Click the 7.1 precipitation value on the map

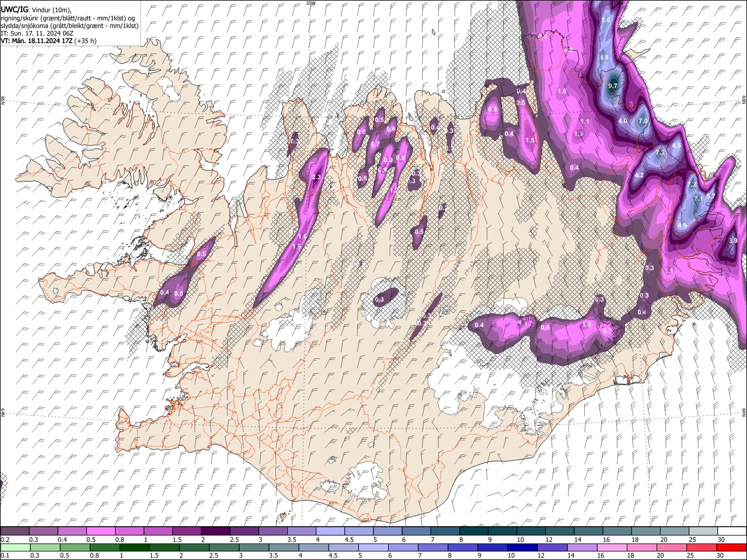pos(699,198)
